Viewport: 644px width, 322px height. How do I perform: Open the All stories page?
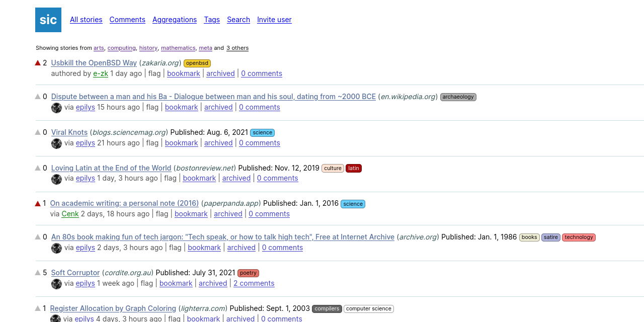[86, 20]
